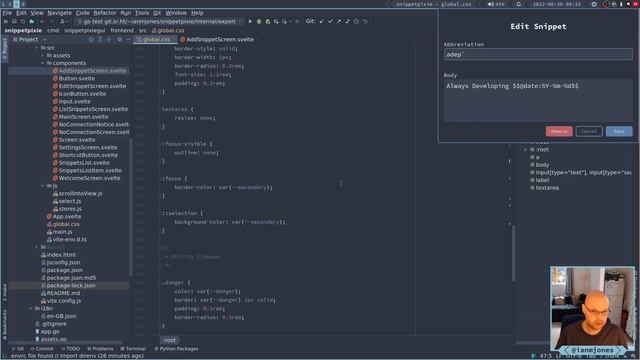Click frontend breadcrumb
This screenshot has height=360, width=640.
(x=122, y=31)
